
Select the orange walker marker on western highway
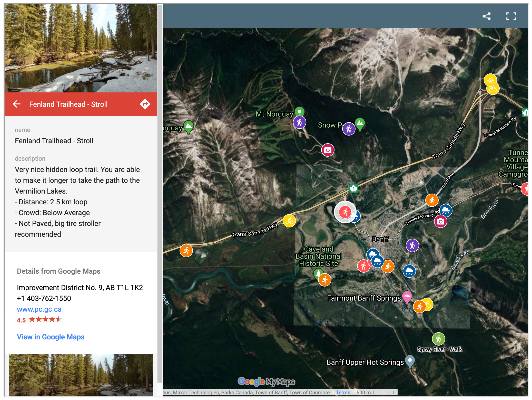pyautogui.click(x=186, y=250)
